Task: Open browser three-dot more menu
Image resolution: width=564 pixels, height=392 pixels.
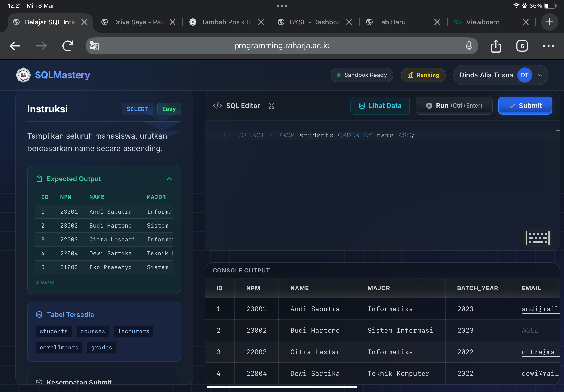Action: point(548,46)
